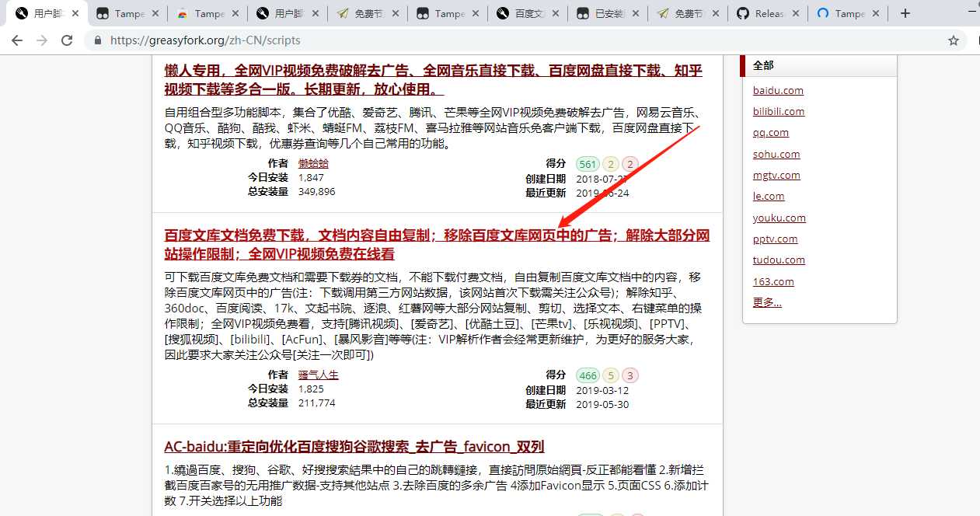
Task: Filter scripts by bilibili.com
Action: (779, 111)
